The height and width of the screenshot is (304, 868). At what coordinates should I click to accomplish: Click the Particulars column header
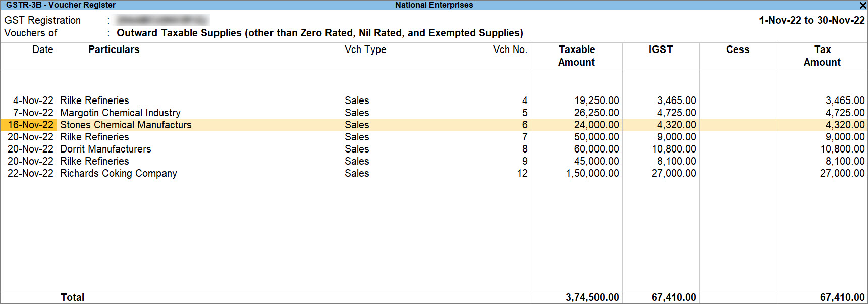114,49
